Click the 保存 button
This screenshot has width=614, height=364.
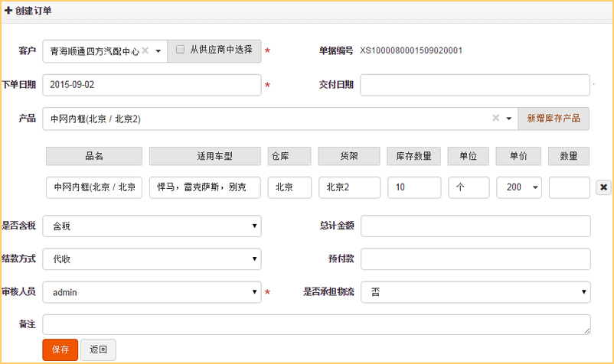point(60,349)
